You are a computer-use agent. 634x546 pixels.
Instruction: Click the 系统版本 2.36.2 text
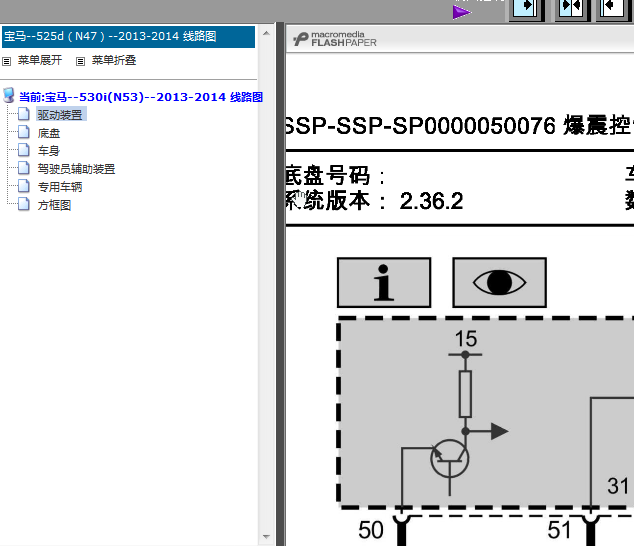[x=374, y=201]
